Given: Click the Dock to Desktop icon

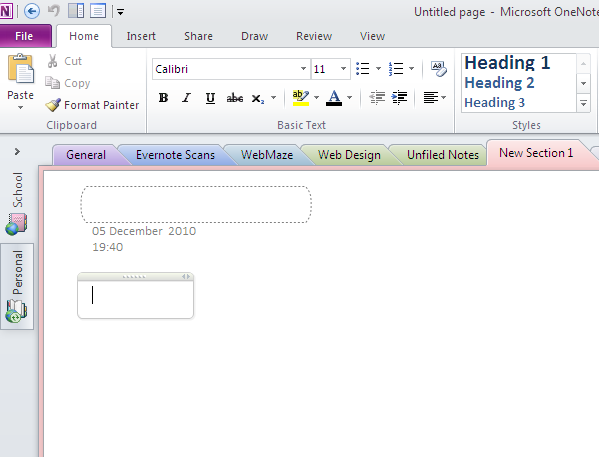Looking at the screenshot, I should click(76, 11).
